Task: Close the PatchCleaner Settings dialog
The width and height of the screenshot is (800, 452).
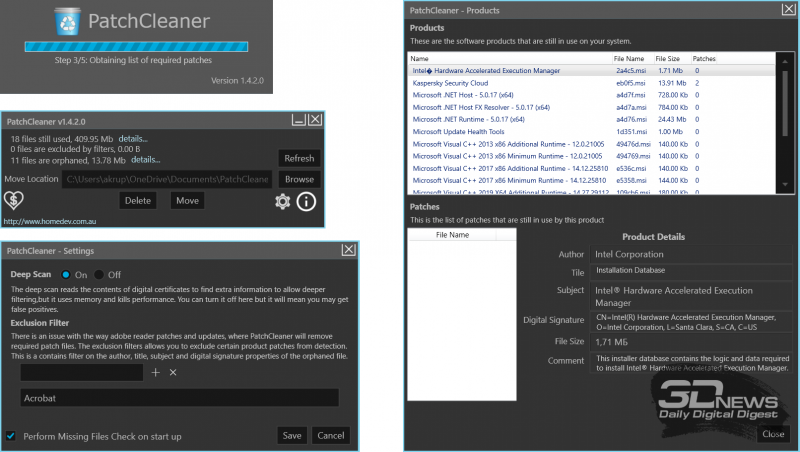Action: pos(348,250)
